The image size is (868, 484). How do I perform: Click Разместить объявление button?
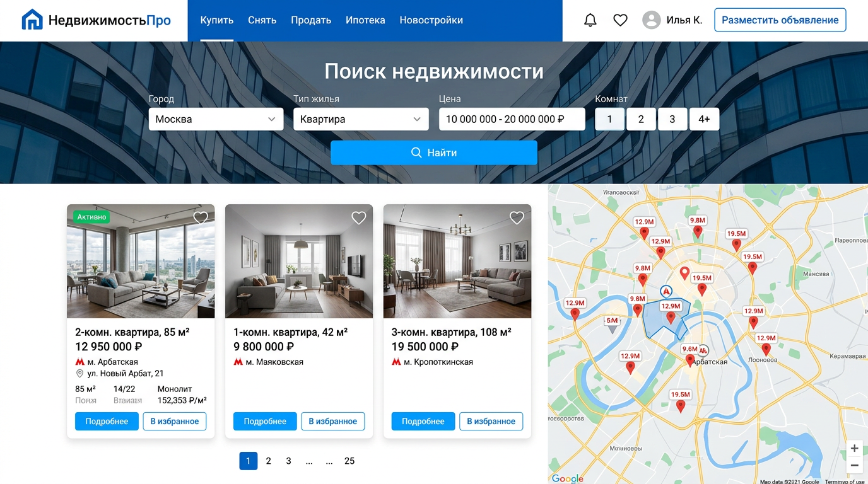pyautogui.click(x=780, y=20)
